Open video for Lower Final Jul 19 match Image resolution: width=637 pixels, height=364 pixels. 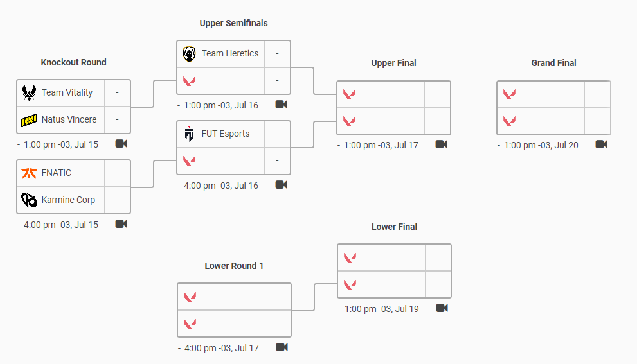click(x=442, y=308)
